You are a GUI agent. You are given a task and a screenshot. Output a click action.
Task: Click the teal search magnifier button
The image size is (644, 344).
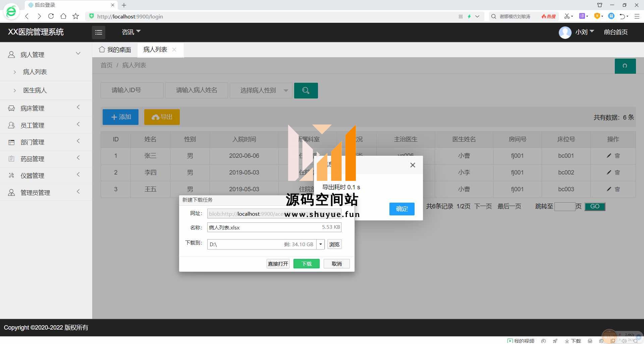click(x=306, y=90)
